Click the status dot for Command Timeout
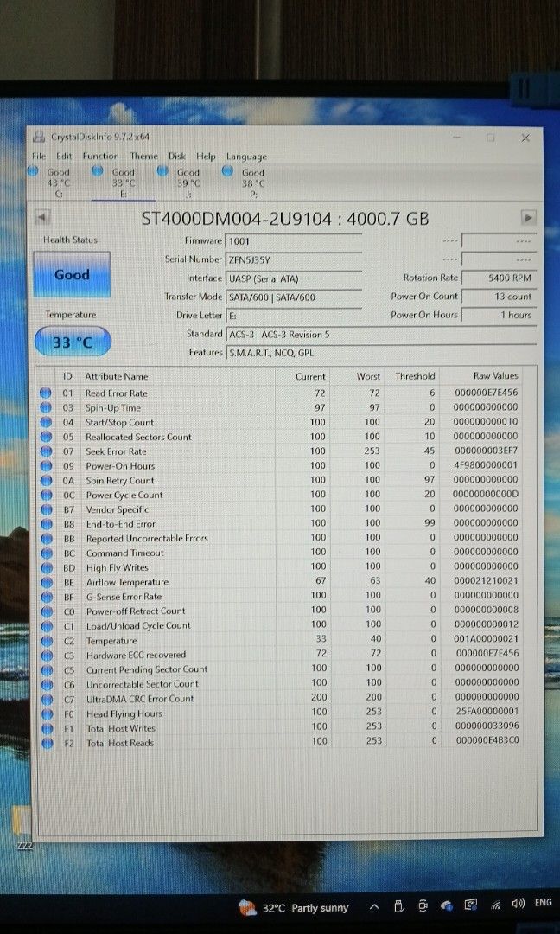Image resolution: width=560 pixels, height=934 pixels. [x=46, y=553]
